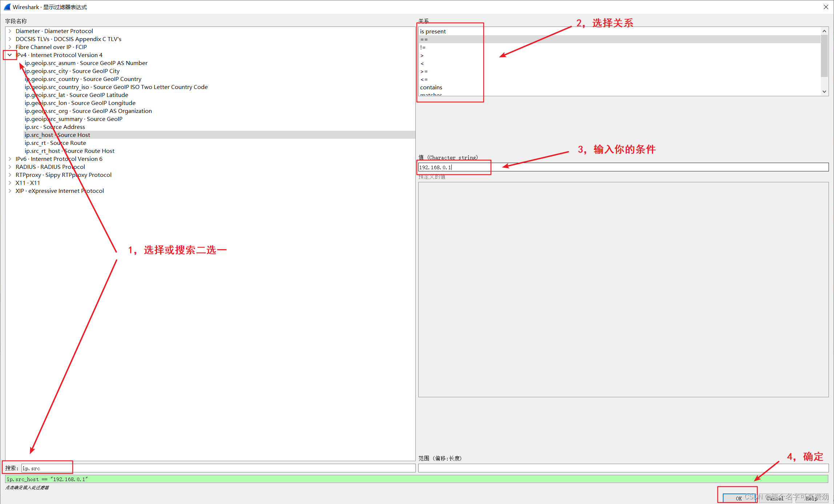The image size is (834, 504).
Task: Choose 'contains' relation
Action: point(620,88)
